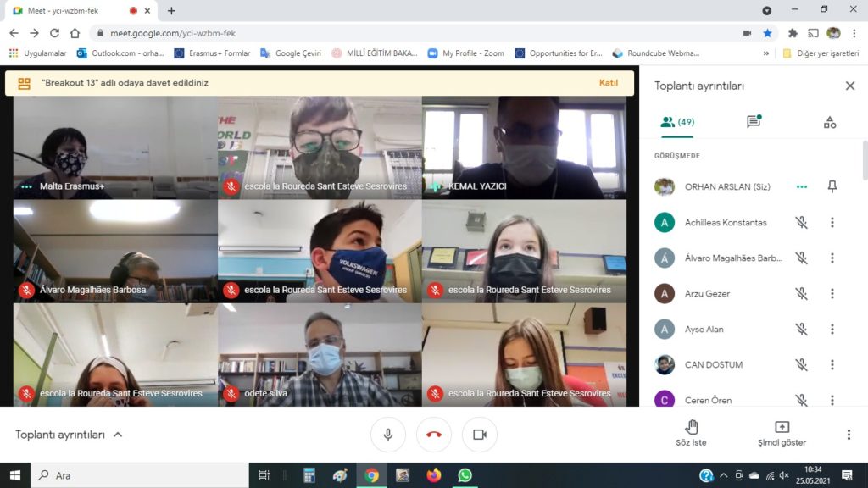Open the Erasmus+ Formlar bookmark
The height and width of the screenshot is (488, 868).
[212, 53]
